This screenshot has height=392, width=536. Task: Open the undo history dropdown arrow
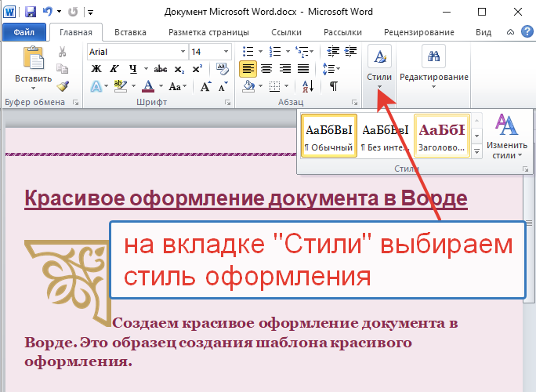(59, 12)
